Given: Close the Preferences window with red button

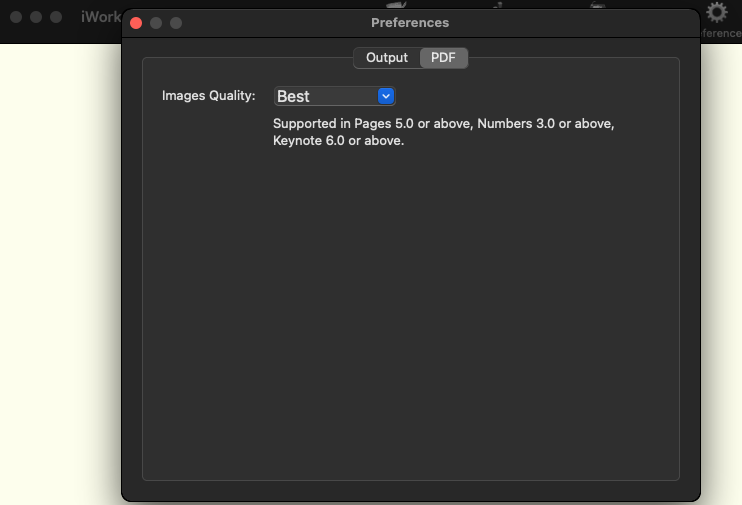Looking at the screenshot, I should pyautogui.click(x=137, y=23).
